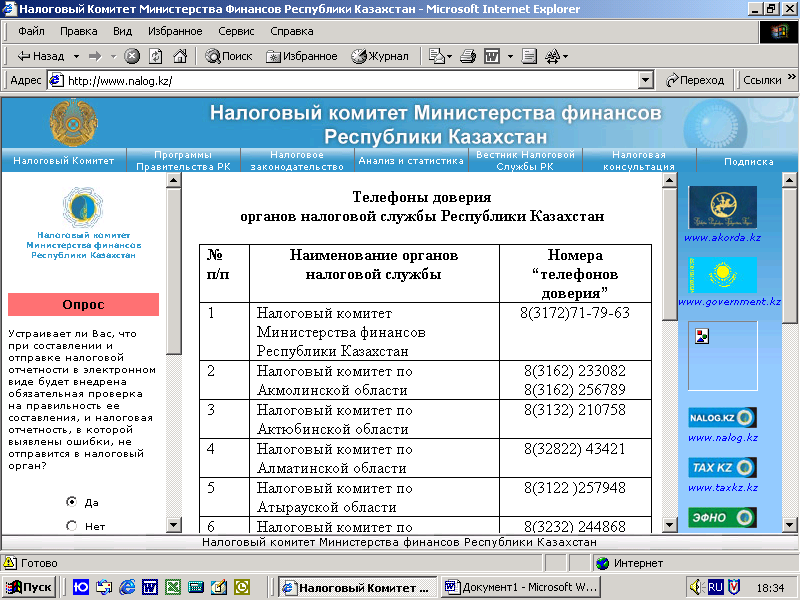Click the main content scroll up arrow
800x600 pixels.
[x=669, y=180]
